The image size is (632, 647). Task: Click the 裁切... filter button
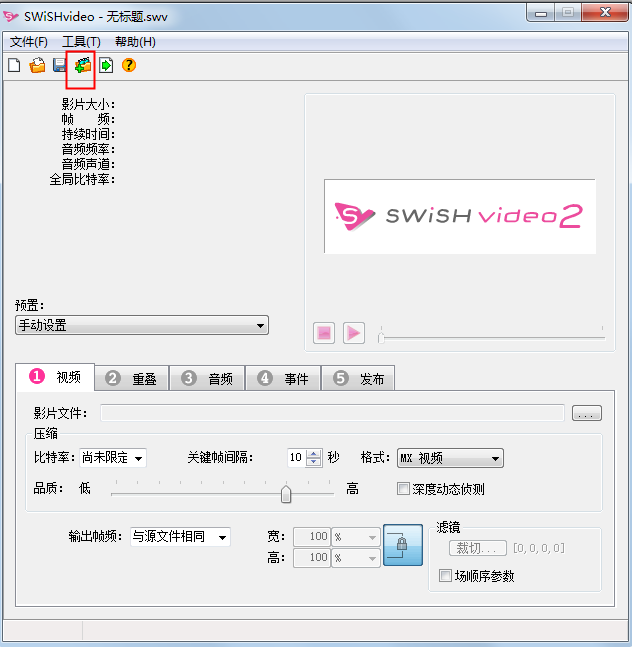(x=478, y=548)
